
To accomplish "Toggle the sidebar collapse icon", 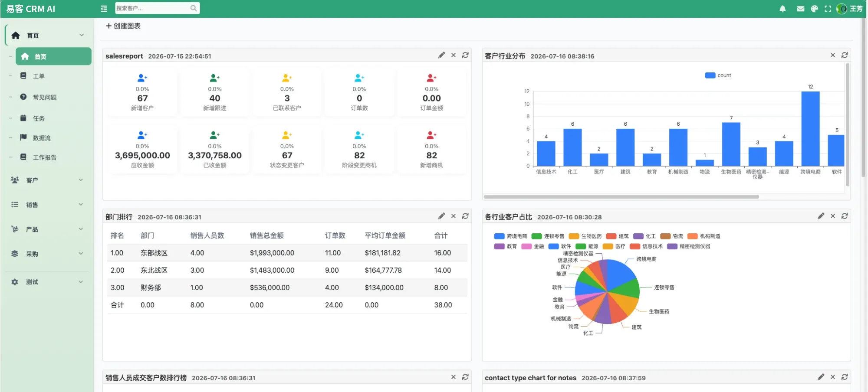I will coord(104,9).
